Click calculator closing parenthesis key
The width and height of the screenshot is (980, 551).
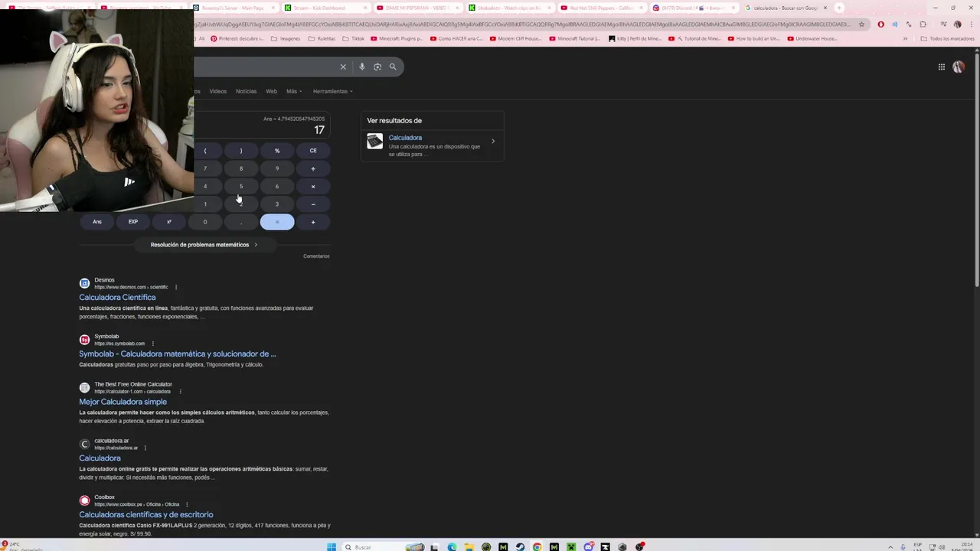(x=241, y=151)
